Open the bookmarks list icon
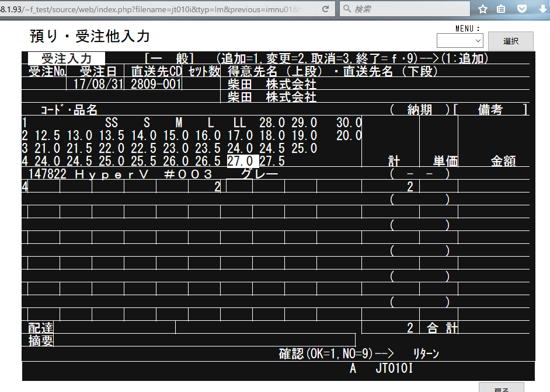The width and height of the screenshot is (550, 392). click(x=501, y=9)
